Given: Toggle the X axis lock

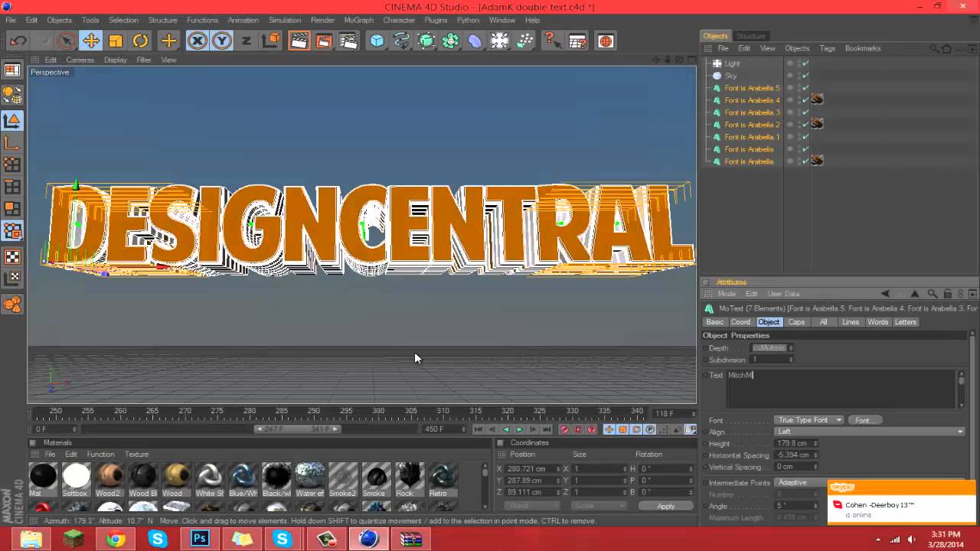Looking at the screenshot, I should click(198, 41).
